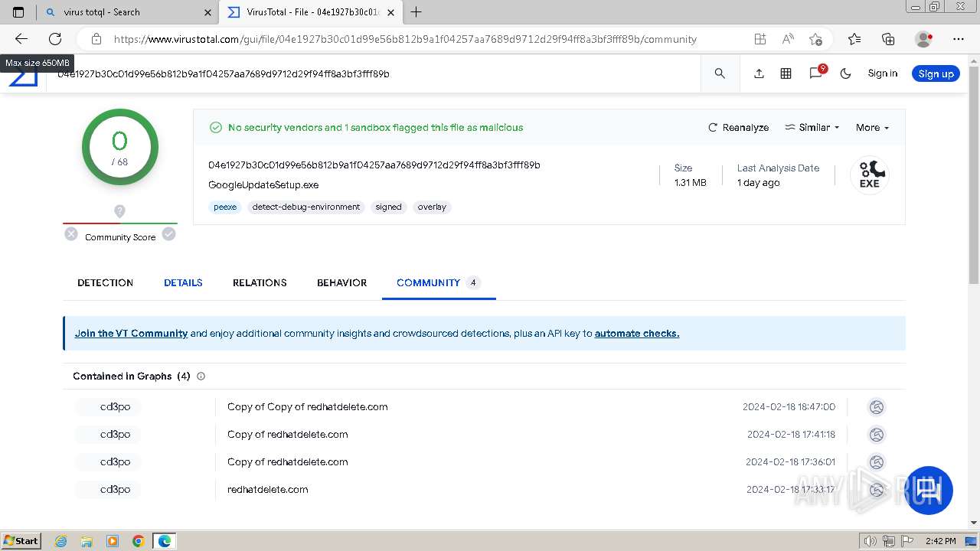Click cd3po author on first graph row
This screenshot has width=980, height=551.
point(115,407)
